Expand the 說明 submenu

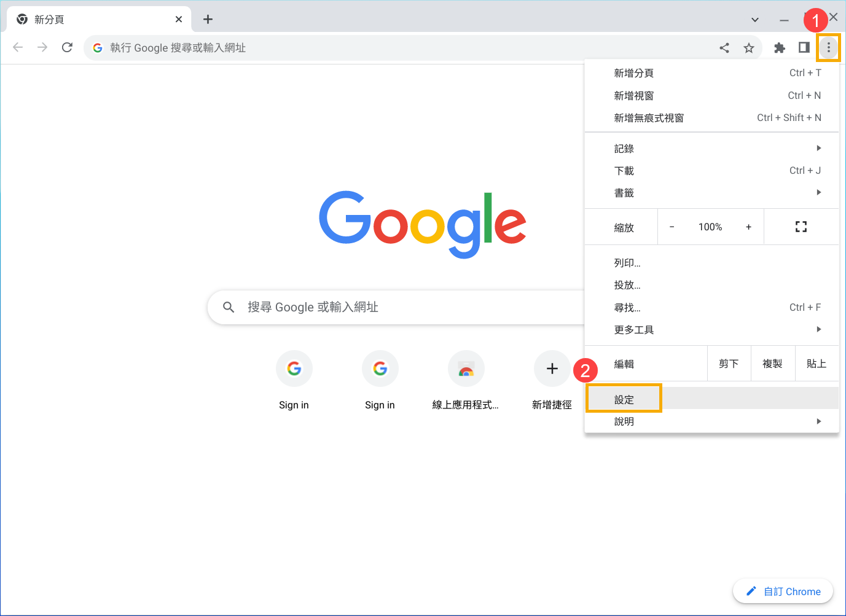tap(711, 421)
